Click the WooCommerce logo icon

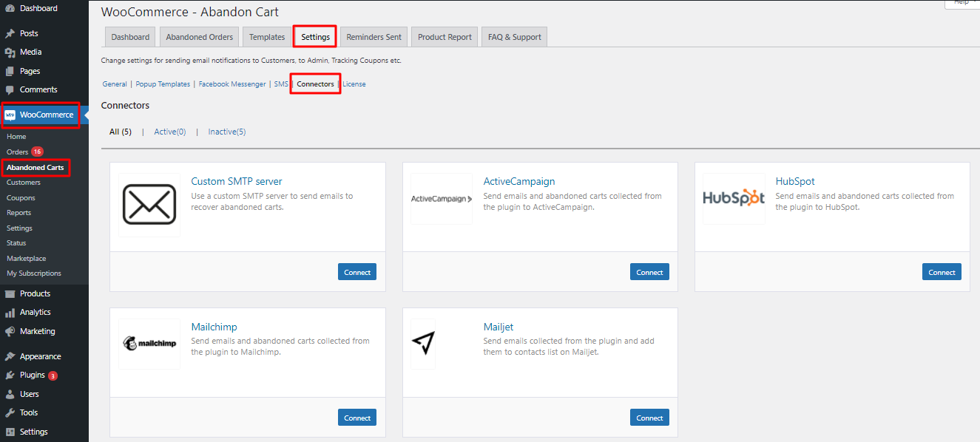(x=10, y=115)
